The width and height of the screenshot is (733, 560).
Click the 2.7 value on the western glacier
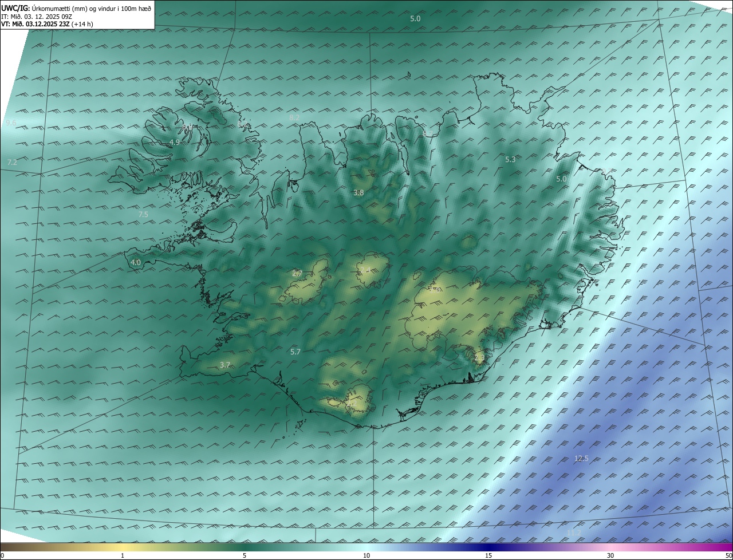coord(297,274)
